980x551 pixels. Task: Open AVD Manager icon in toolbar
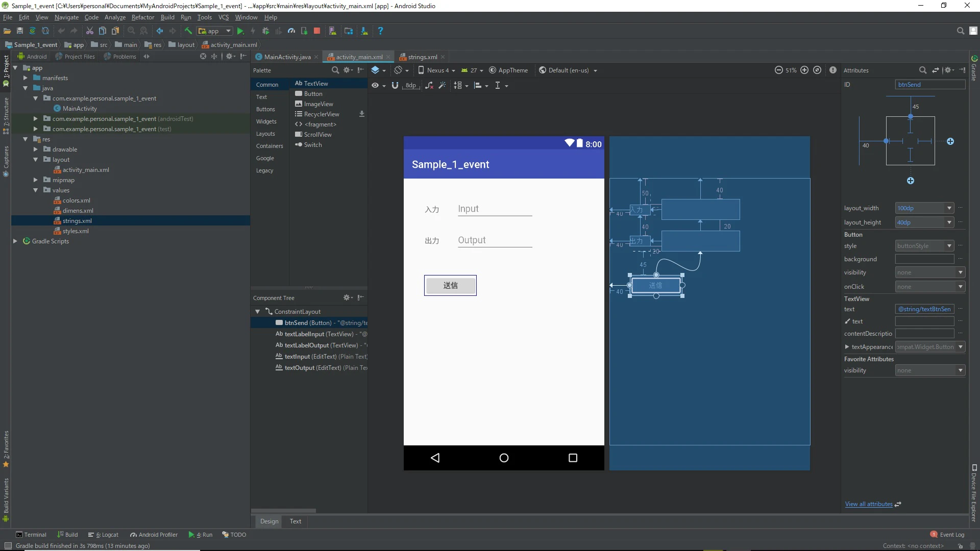pyautogui.click(x=333, y=31)
